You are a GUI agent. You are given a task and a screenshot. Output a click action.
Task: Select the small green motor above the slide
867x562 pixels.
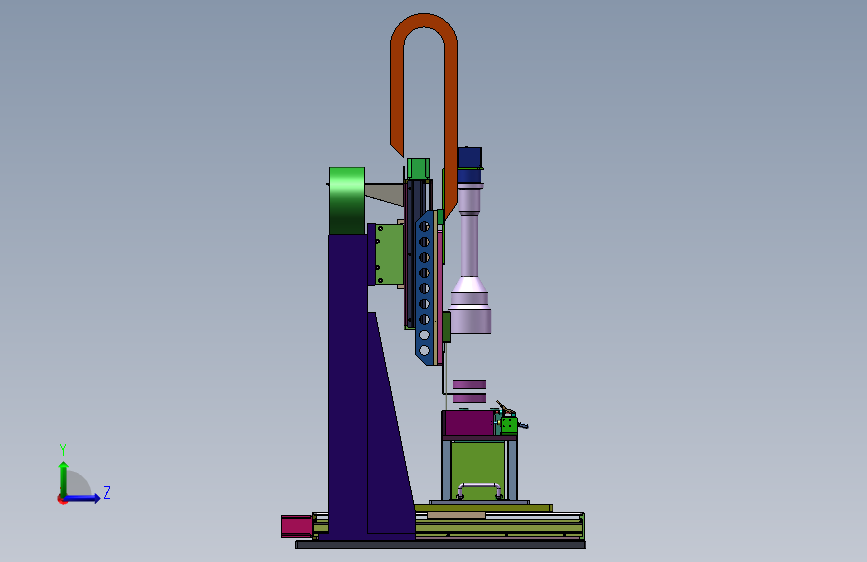418,168
